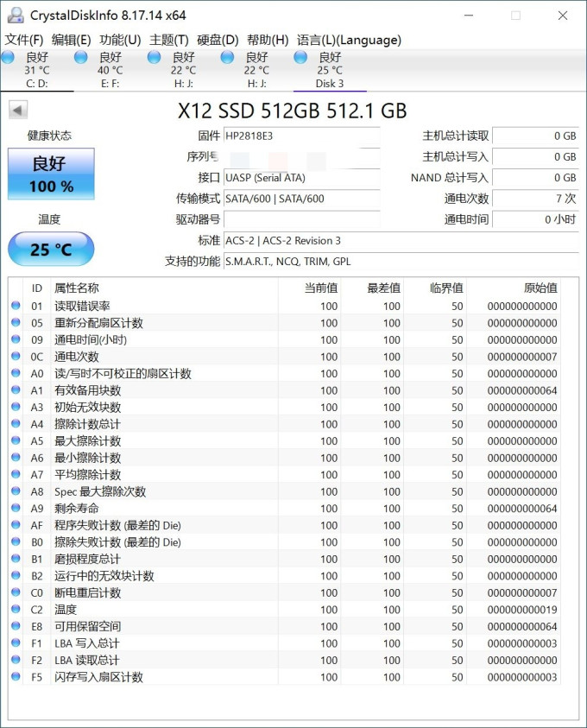Image resolution: width=587 pixels, height=728 pixels.
Task: Select the LBA 读取总计 row
Action: 285,660
